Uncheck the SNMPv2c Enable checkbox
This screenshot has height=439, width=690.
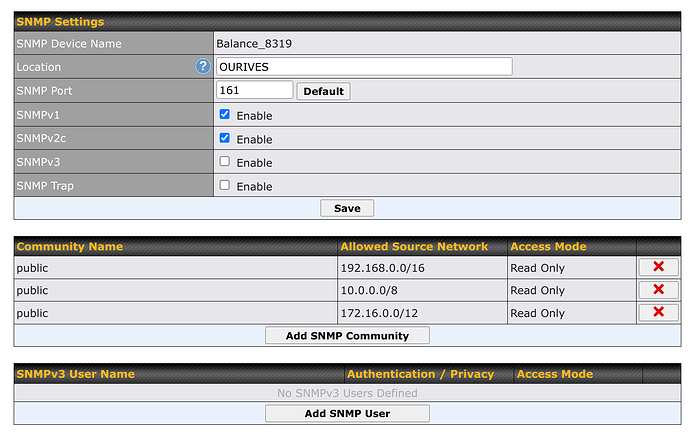tap(225, 138)
